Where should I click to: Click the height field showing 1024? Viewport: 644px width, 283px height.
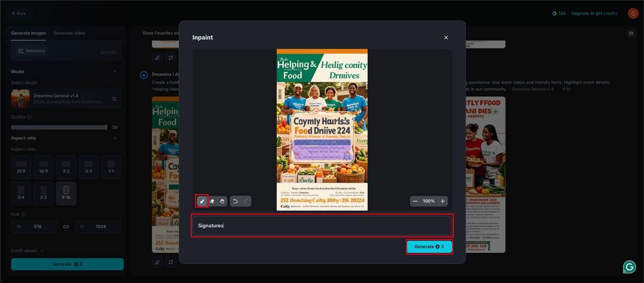point(98,227)
